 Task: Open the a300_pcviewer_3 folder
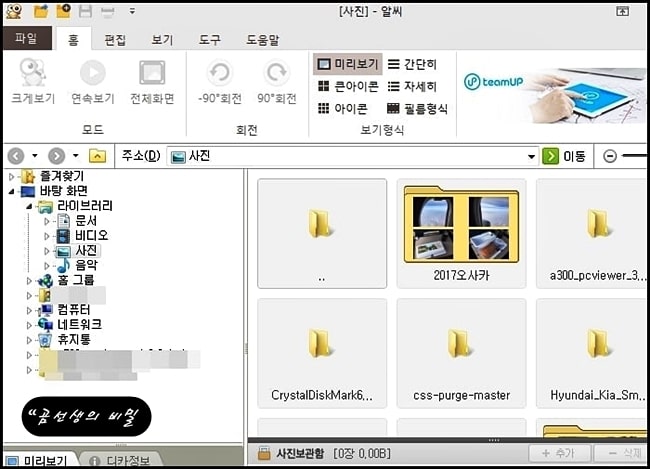593,233
